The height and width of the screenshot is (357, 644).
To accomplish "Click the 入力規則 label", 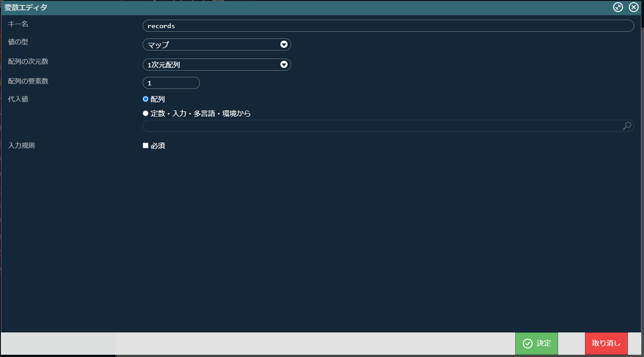I will 21,146.
